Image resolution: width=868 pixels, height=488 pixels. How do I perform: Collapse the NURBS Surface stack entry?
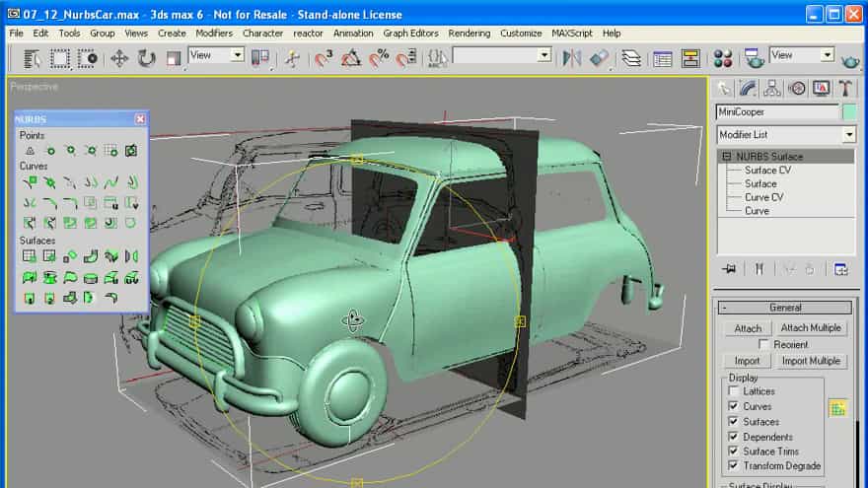(x=726, y=157)
